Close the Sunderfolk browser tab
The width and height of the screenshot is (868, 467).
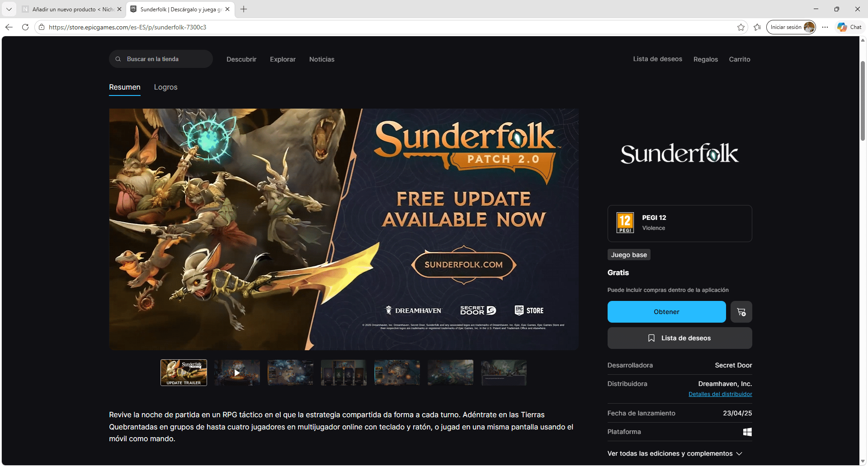tap(227, 9)
